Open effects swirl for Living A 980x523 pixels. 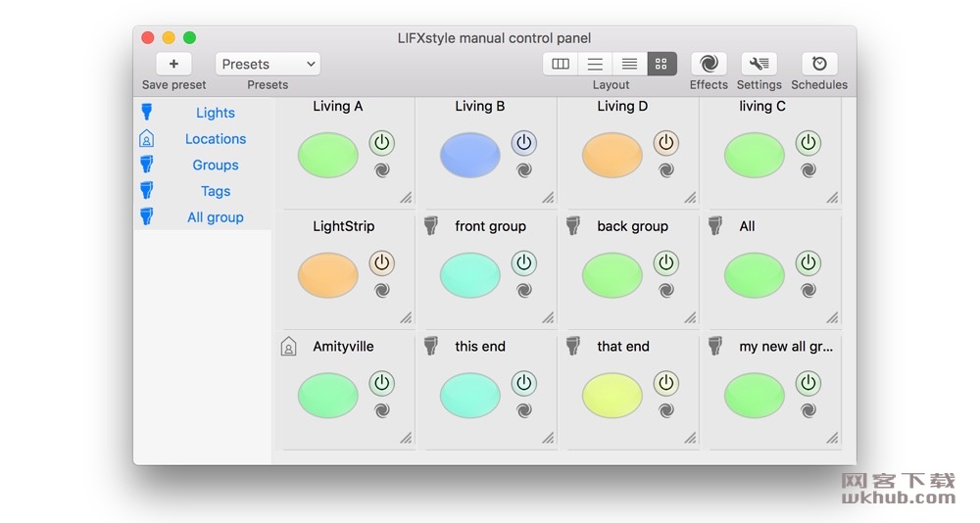[x=382, y=170]
